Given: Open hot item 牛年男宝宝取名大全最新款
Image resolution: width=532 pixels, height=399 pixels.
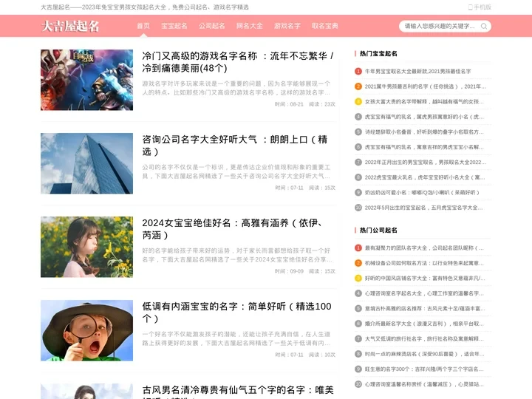Looking at the screenshot, I should coord(417,71).
